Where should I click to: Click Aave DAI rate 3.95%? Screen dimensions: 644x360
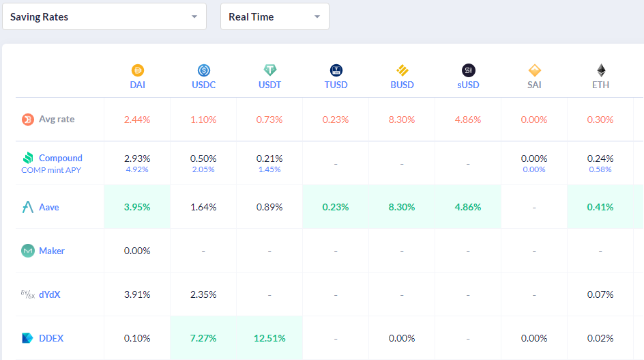tap(137, 207)
